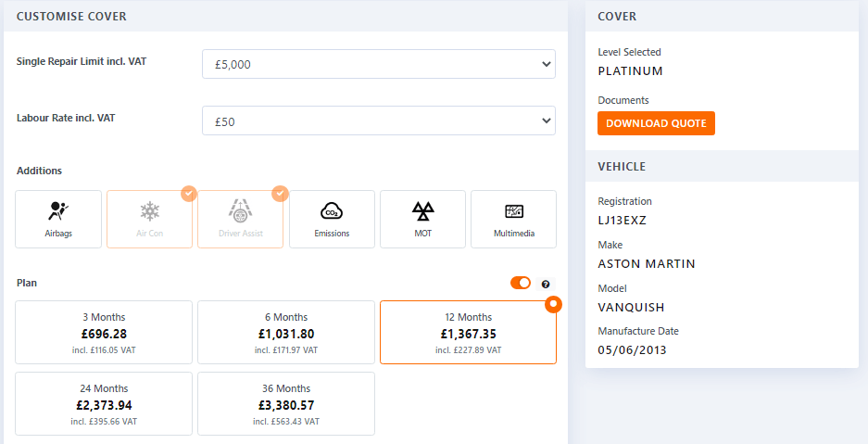Toggle the orange Plan switch

521,284
